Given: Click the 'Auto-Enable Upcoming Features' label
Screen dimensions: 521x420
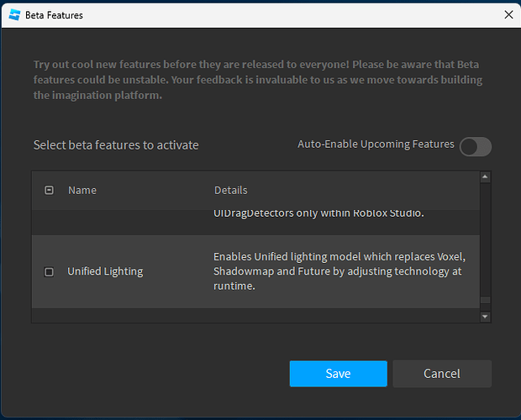Looking at the screenshot, I should coord(376,144).
